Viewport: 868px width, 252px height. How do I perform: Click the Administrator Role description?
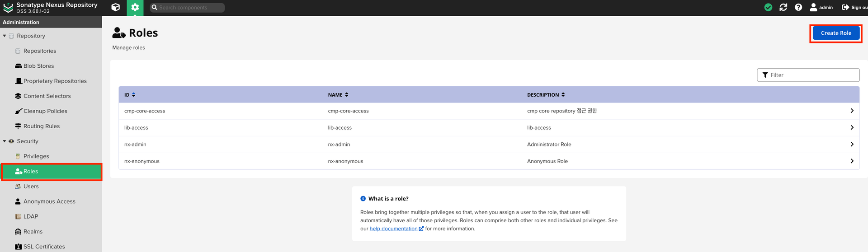pyautogui.click(x=549, y=145)
